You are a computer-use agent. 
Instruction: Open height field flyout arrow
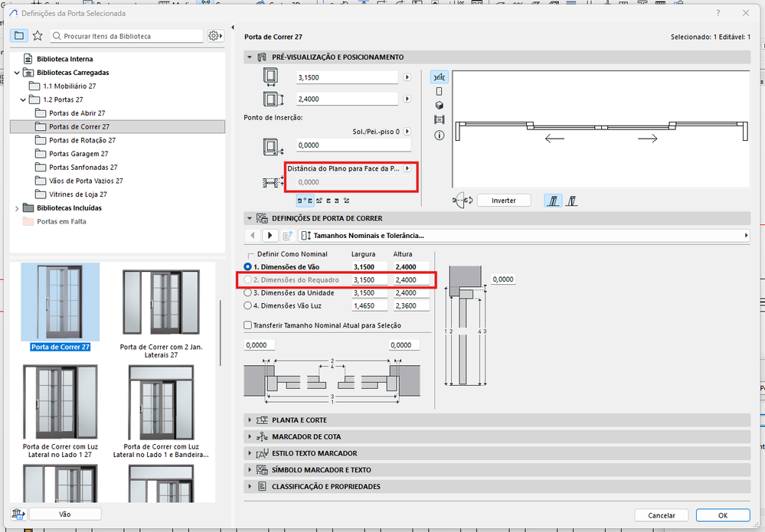pos(407,99)
